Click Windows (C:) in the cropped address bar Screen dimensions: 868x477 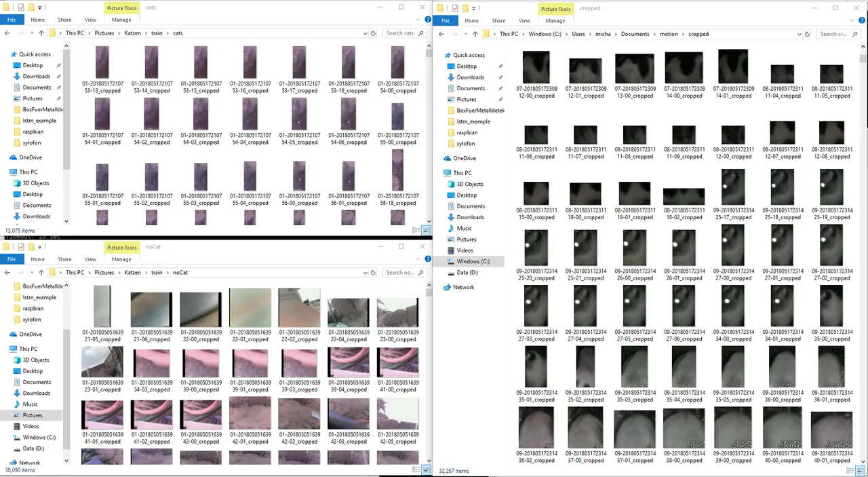tap(546, 34)
